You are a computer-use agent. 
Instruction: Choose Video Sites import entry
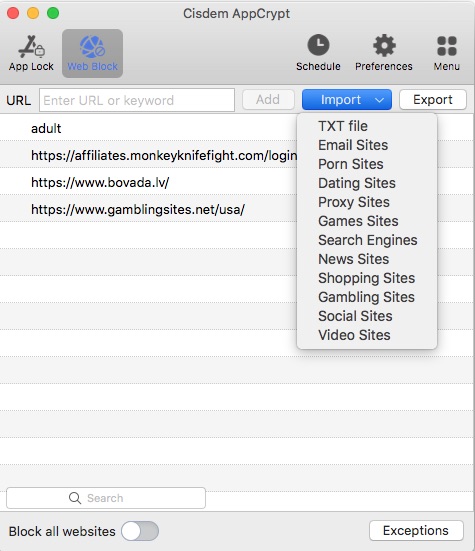click(x=354, y=335)
